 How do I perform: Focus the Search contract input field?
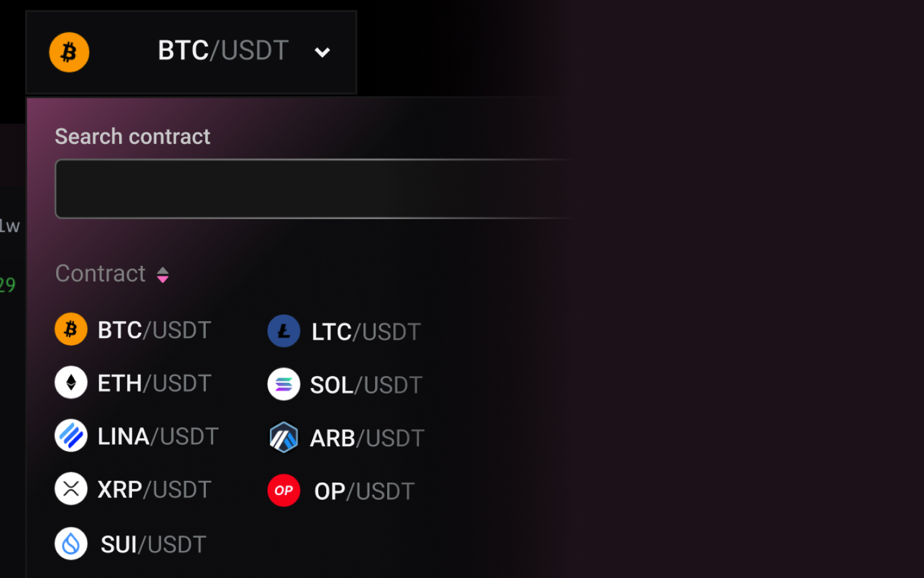311,189
